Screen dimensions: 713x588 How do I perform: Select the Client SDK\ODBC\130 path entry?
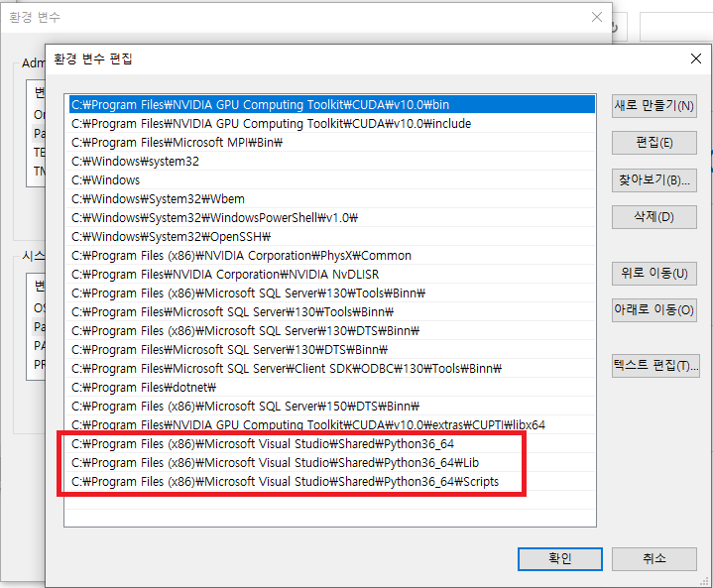click(x=331, y=368)
